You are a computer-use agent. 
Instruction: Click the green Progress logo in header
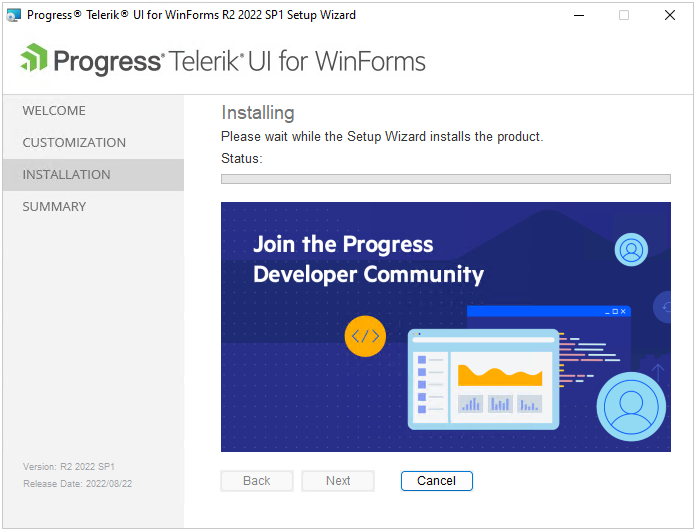tap(34, 59)
